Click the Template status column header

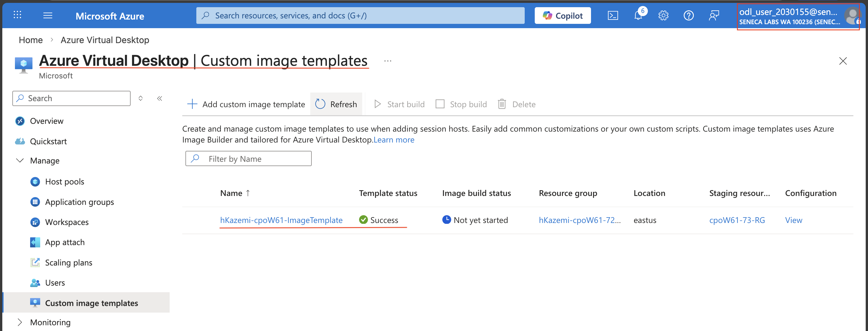pos(388,193)
